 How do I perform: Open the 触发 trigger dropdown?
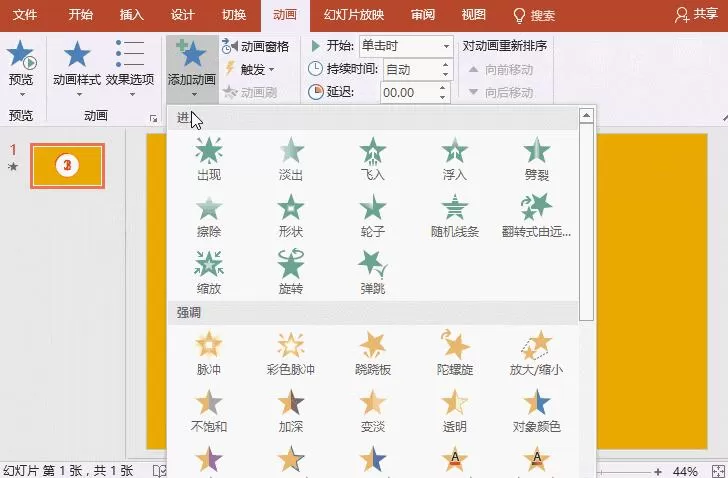[x=251, y=70]
